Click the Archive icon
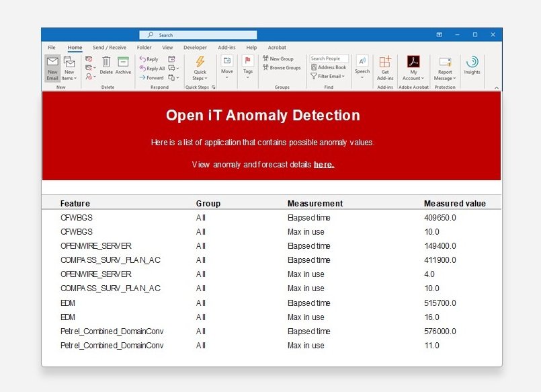 click(123, 61)
